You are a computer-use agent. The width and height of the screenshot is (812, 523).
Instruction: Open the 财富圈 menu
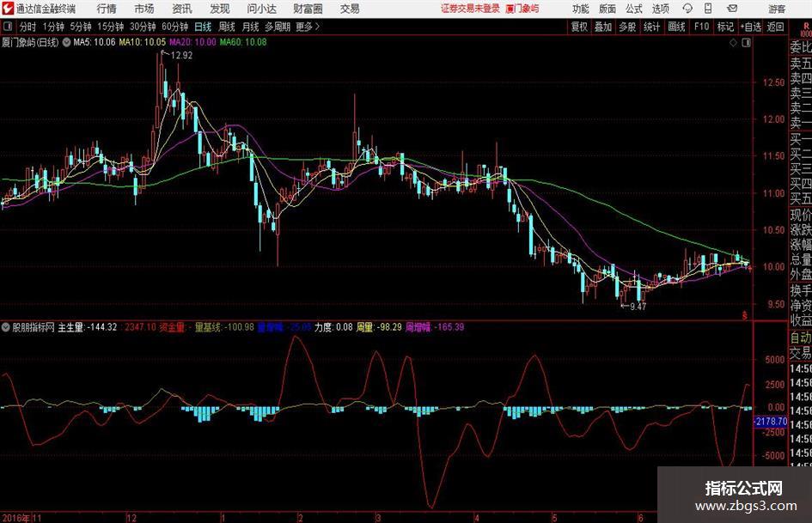point(308,9)
